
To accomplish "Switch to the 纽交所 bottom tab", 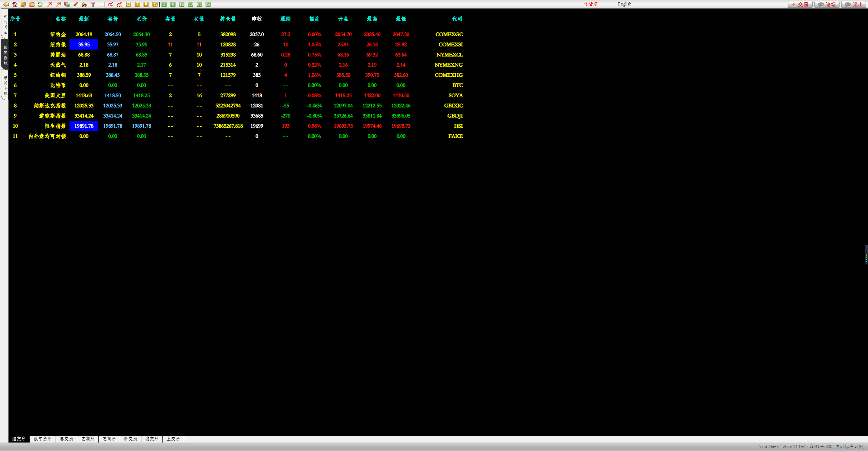I will 19,439.
